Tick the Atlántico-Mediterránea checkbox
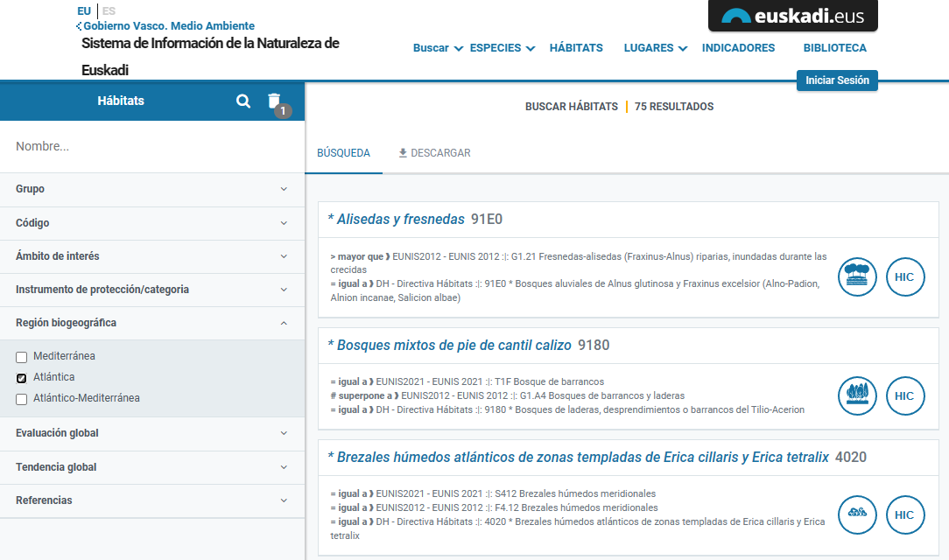The width and height of the screenshot is (949, 560). [x=22, y=399]
